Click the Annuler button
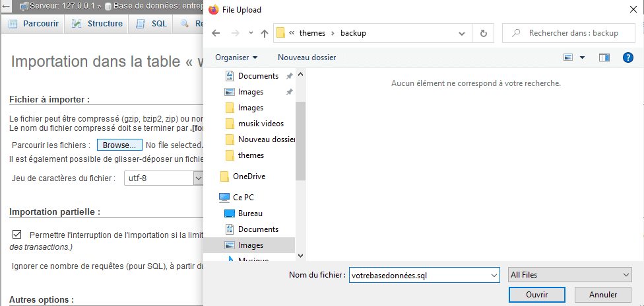 [602, 295]
